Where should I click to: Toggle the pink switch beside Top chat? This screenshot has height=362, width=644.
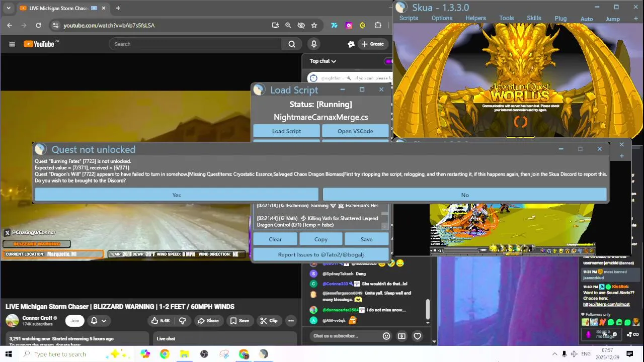pos(388,61)
